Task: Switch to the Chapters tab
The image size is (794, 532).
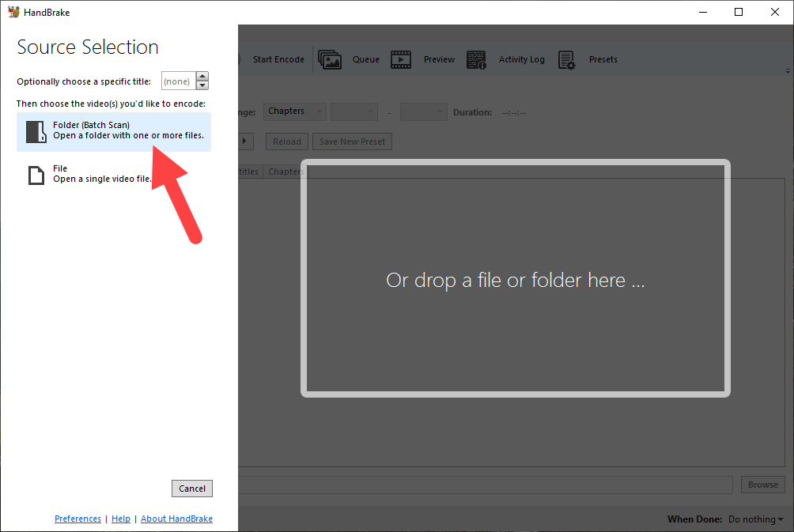Action: click(x=285, y=172)
